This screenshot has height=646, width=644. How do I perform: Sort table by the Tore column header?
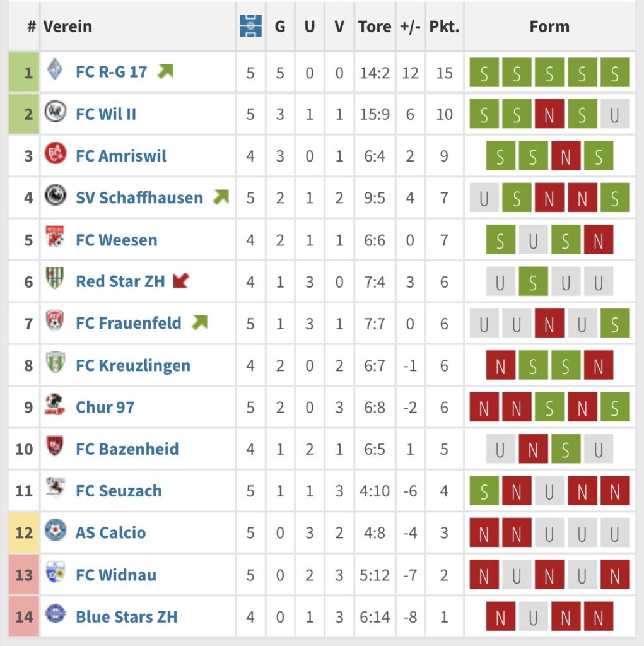[x=375, y=26]
